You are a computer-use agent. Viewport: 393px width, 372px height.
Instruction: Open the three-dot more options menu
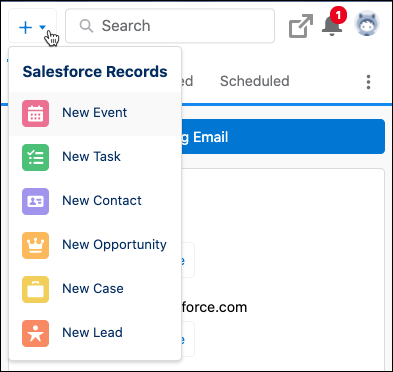pyautogui.click(x=368, y=82)
